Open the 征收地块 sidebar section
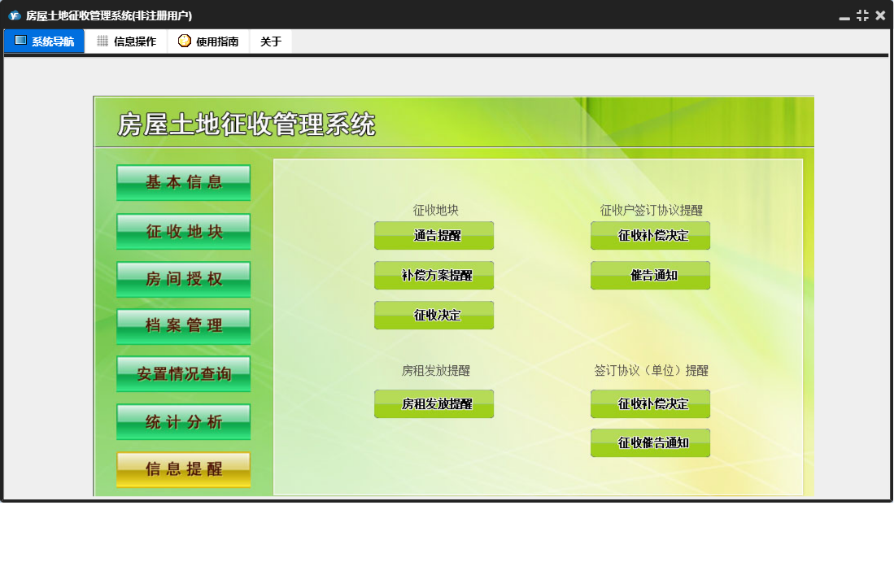 coord(183,232)
